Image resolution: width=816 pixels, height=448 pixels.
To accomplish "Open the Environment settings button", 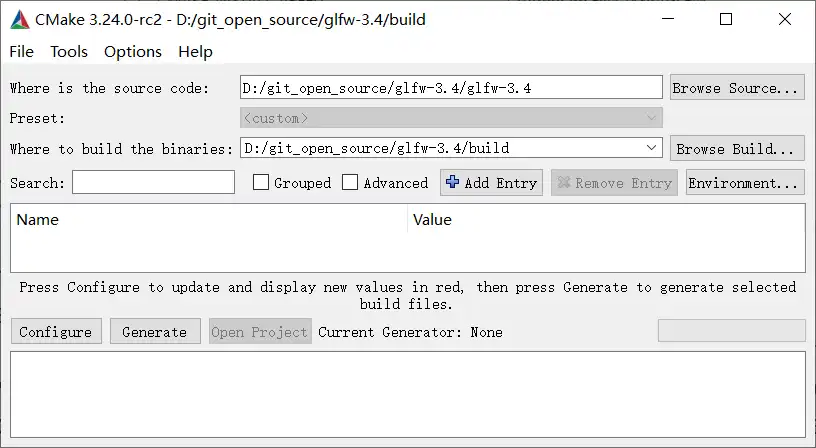I will [x=745, y=183].
